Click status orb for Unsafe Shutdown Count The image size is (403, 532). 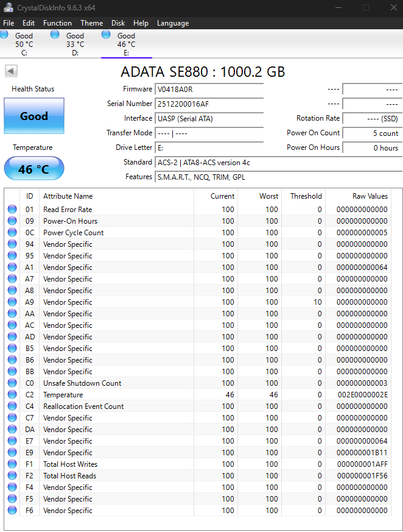pyautogui.click(x=12, y=383)
